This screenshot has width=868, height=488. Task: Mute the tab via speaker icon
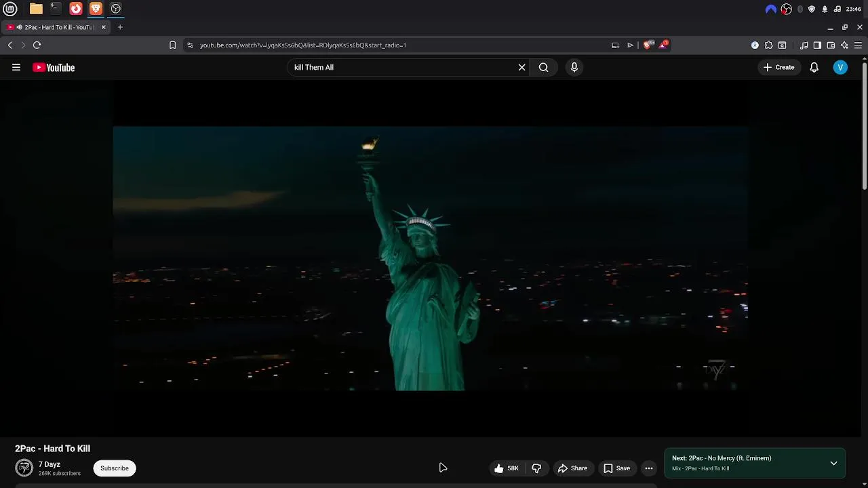click(x=19, y=27)
